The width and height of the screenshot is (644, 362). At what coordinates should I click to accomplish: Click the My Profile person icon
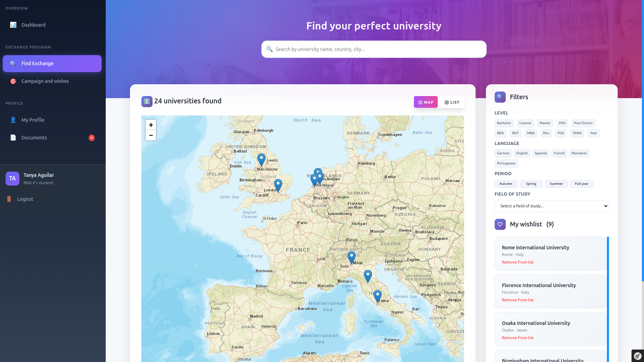point(13,120)
